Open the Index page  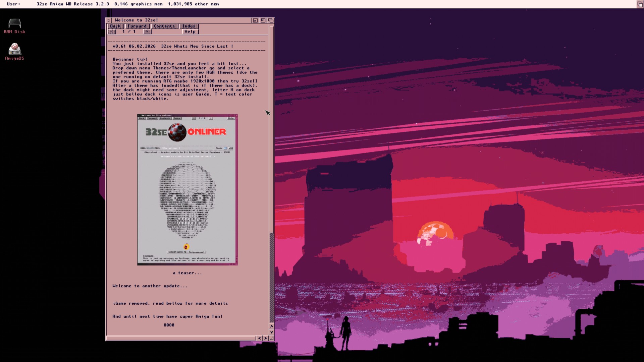coord(189,26)
